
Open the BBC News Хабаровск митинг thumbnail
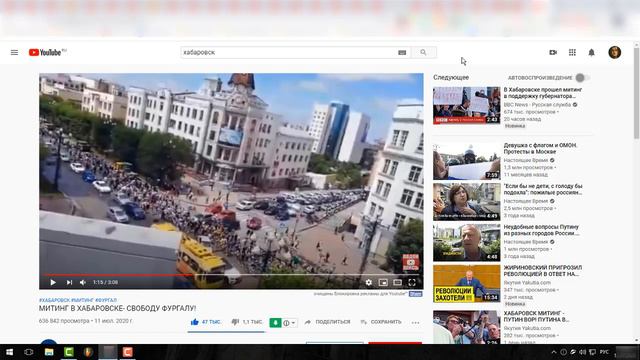pyautogui.click(x=467, y=105)
